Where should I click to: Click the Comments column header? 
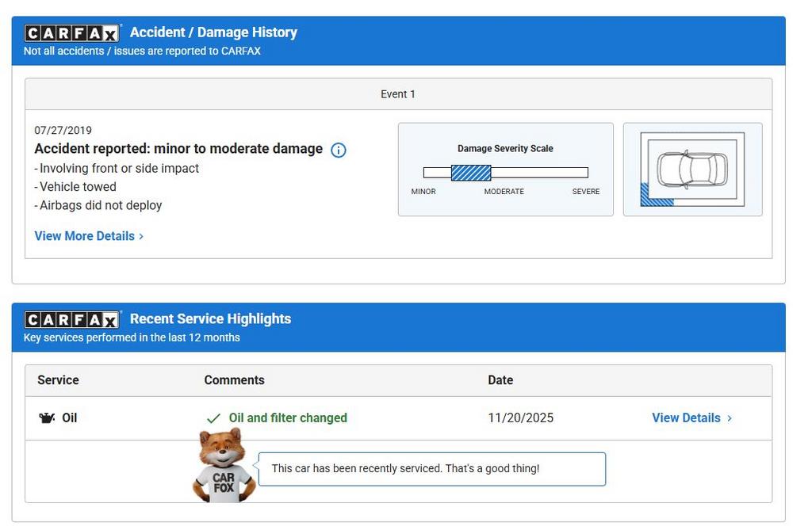click(x=234, y=380)
